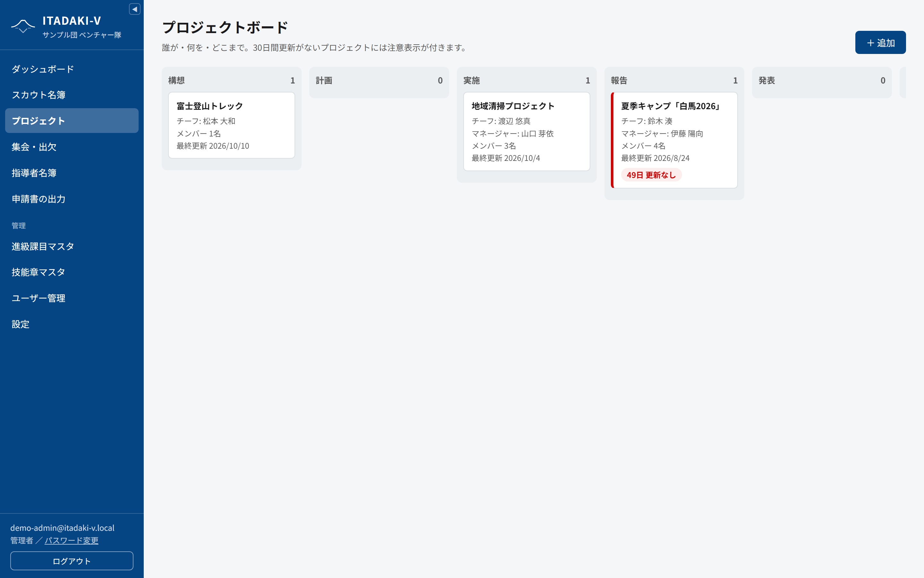Open ダッシュボード in the sidebar
924x578 pixels.
coord(72,69)
